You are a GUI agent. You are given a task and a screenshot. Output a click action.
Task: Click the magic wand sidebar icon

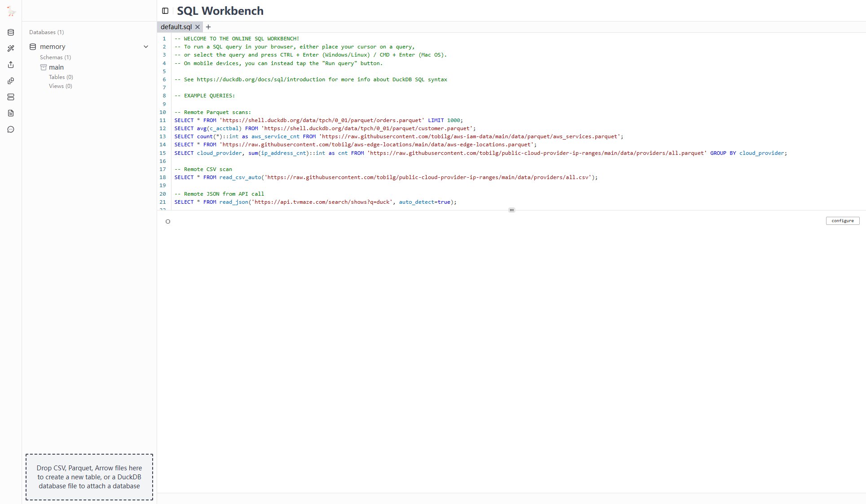click(11, 48)
